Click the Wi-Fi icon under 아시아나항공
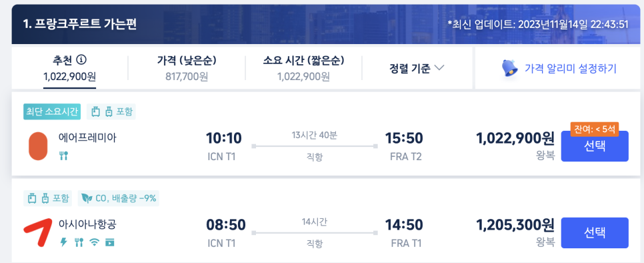This screenshot has width=644, height=263. pyautogui.click(x=95, y=242)
